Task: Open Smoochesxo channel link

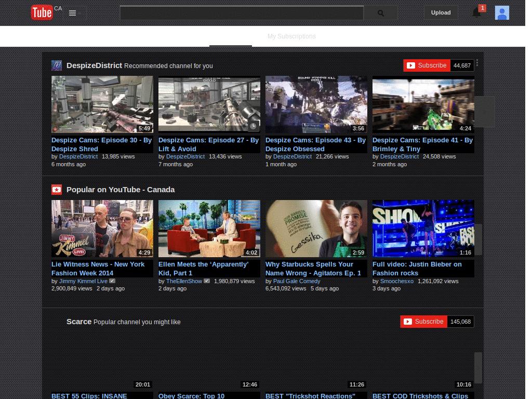Action: [x=396, y=281]
